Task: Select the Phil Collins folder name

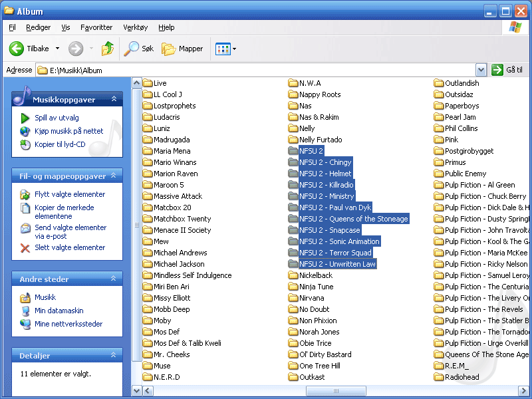Action: click(x=462, y=128)
